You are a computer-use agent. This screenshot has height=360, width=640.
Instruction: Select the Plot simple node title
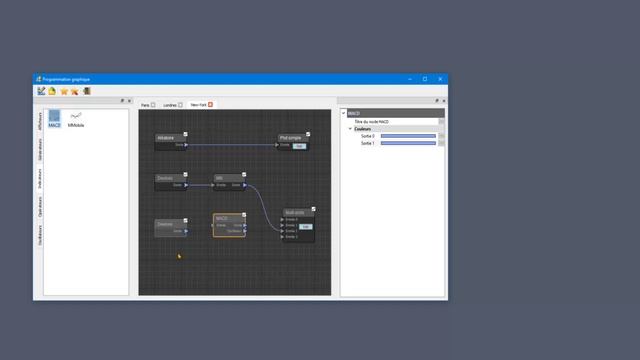[x=290, y=138]
